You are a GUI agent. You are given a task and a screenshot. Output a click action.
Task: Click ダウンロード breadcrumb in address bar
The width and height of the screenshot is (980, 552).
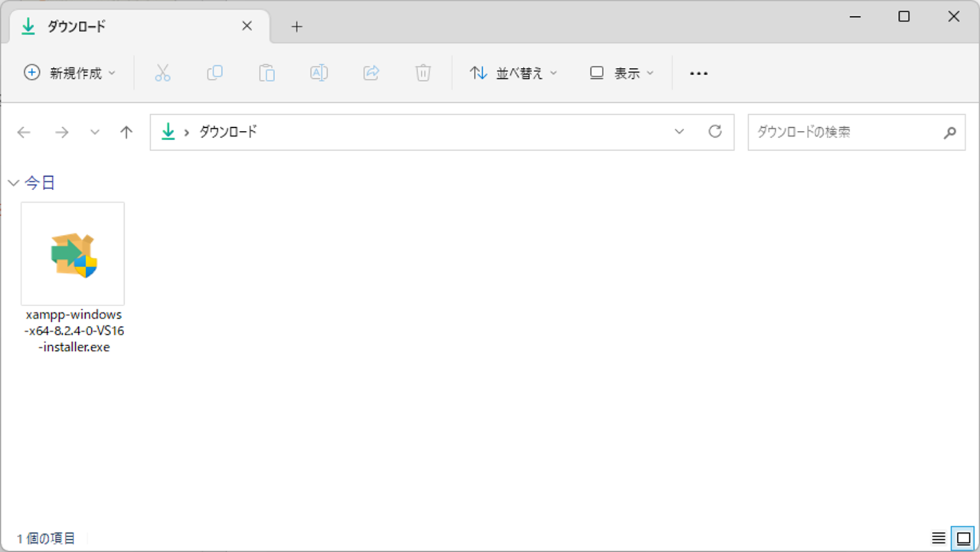pos(228,132)
